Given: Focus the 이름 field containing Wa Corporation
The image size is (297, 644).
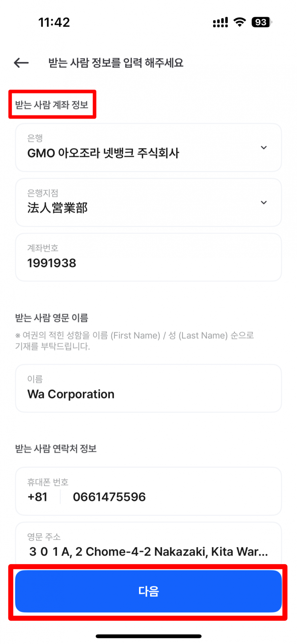Looking at the screenshot, I should coord(148,389).
